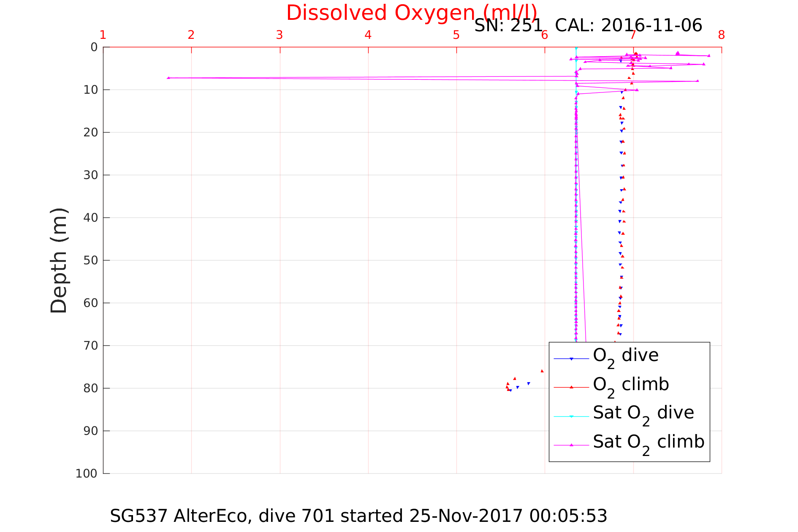Click the depth axis tick label 70

click(x=91, y=346)
